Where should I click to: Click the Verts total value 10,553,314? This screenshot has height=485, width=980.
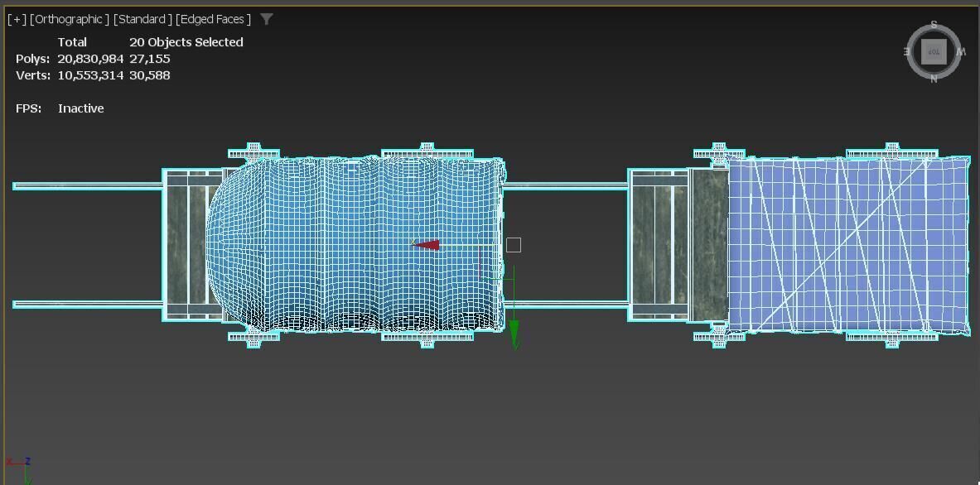tap(90, 75)
